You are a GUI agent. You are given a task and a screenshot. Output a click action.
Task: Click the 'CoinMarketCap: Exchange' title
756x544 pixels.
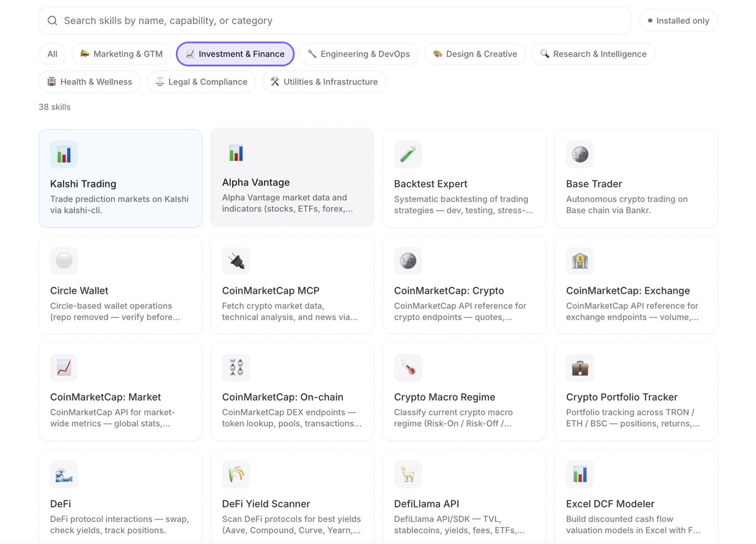click(x=628, y=291)
